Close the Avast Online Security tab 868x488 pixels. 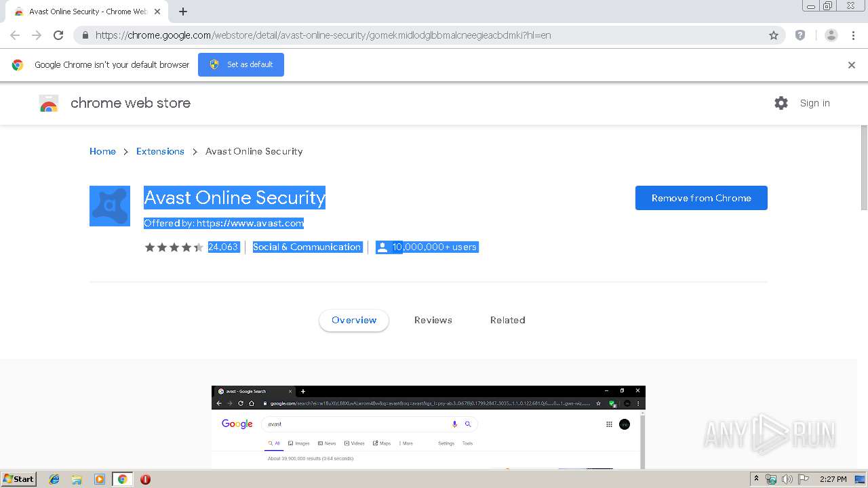pos(157,12)
